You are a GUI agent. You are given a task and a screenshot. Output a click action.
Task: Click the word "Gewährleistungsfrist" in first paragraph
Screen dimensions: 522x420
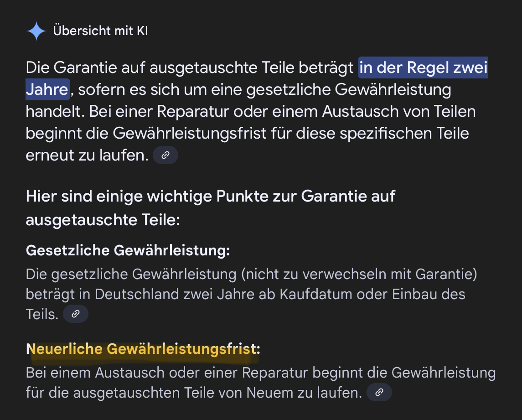[x=190, y=133]
